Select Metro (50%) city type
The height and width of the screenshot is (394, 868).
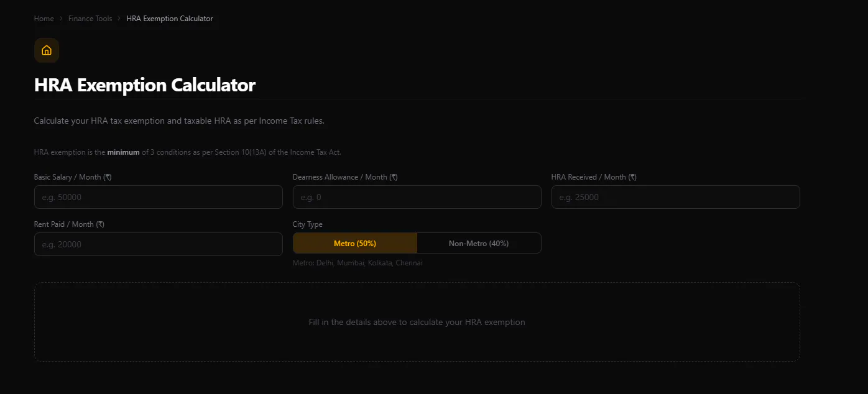pyautogui.click(x=355, y=243)
